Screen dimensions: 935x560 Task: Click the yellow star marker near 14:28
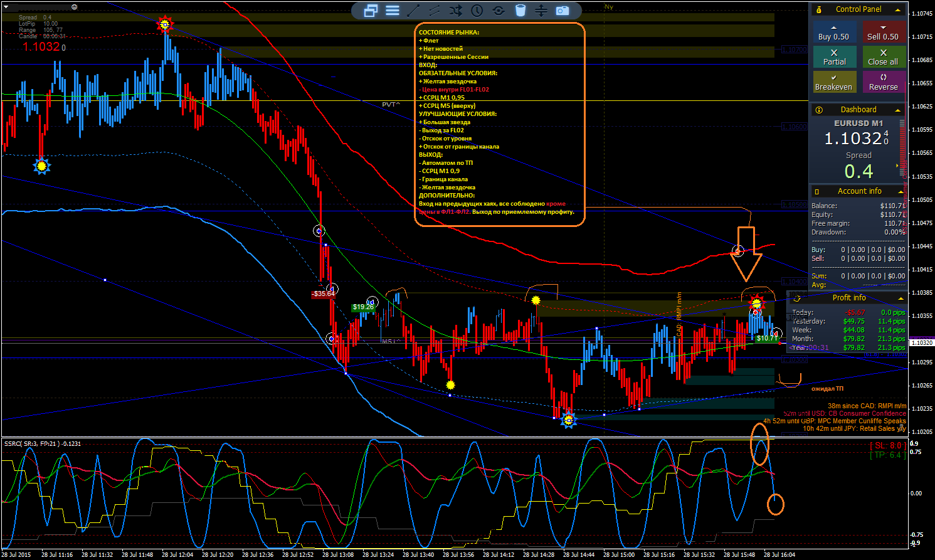[x=536, y=300]
